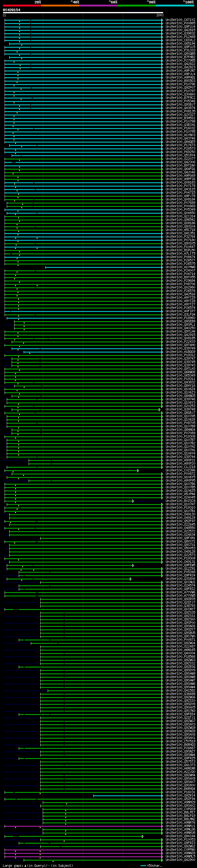Select hit label UniRef100_P07689

point(180,203)
